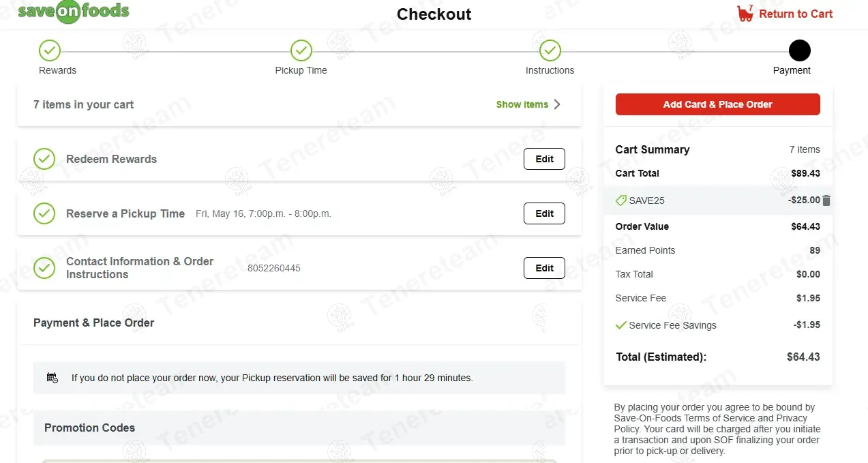The image size is (868, 463).
Task: Click the pickup reservation calendar icon
Action: click(53, 378)
